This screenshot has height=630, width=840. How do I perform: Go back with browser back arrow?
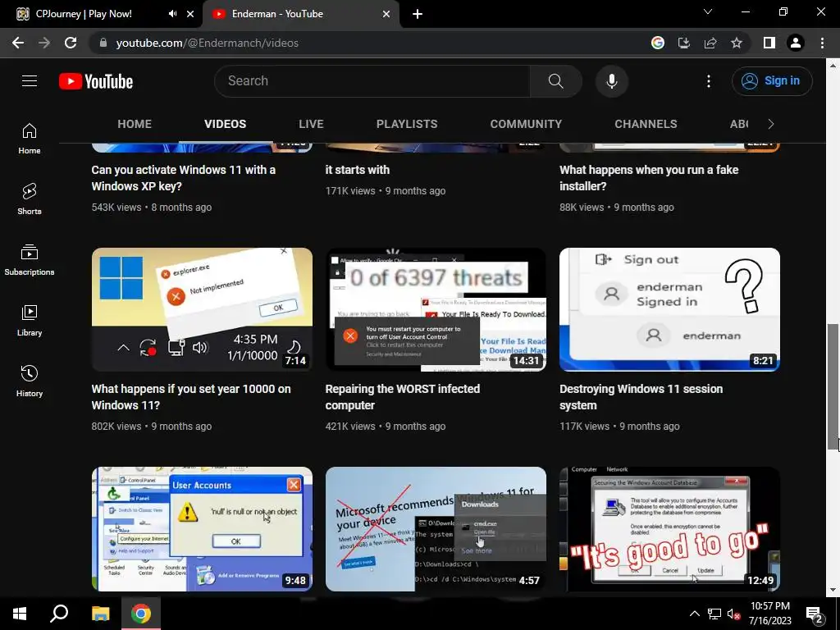18,43
